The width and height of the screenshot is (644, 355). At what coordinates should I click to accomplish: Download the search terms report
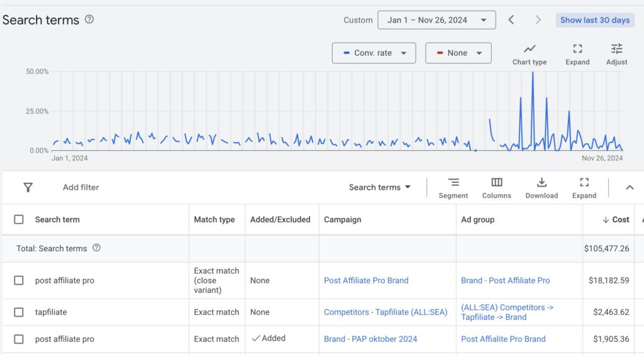pyautogui.click(x=541, y=188)
